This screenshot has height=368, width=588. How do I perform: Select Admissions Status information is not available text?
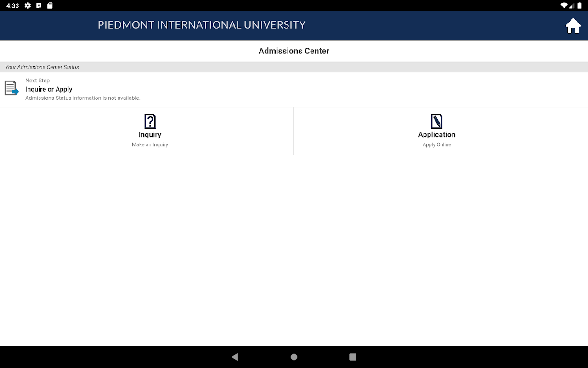coord(83,98)
